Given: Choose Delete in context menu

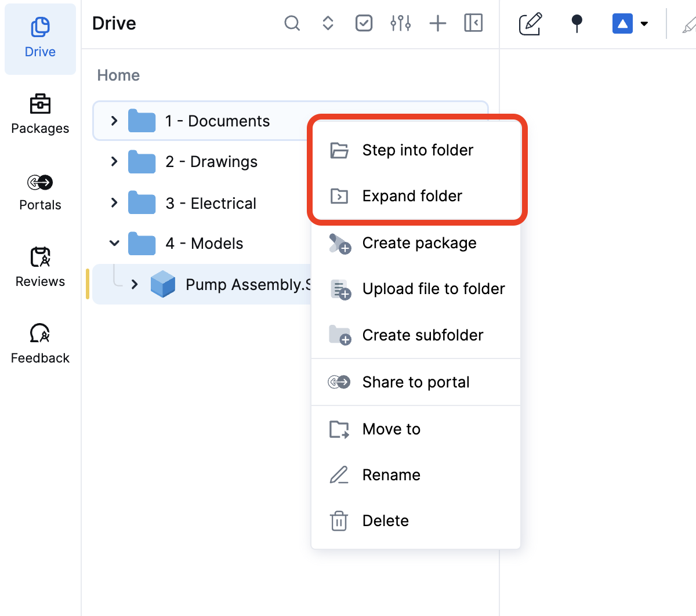Looking at the screenshot, I should (416, 521).
